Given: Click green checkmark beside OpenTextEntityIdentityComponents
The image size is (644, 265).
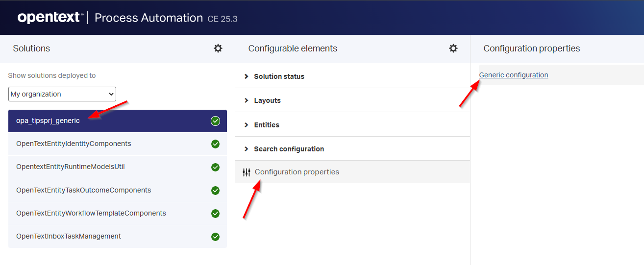Looking at the screenshot, I should (x=215, y=144).
